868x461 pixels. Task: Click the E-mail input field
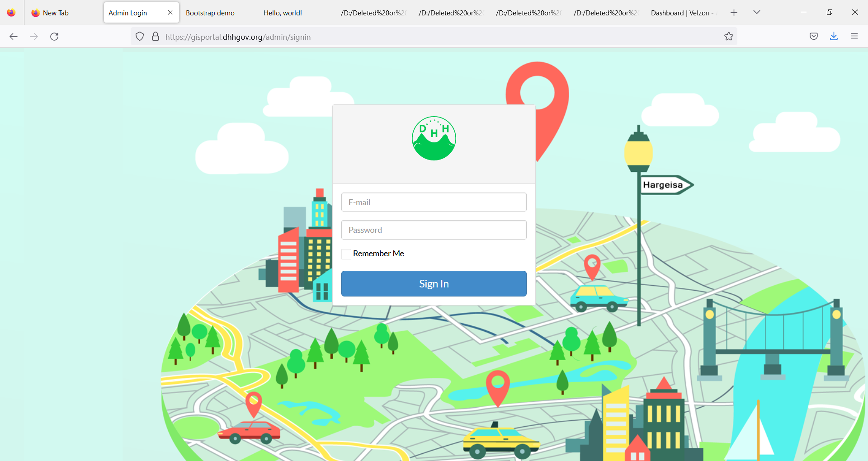tap(434, 202)
